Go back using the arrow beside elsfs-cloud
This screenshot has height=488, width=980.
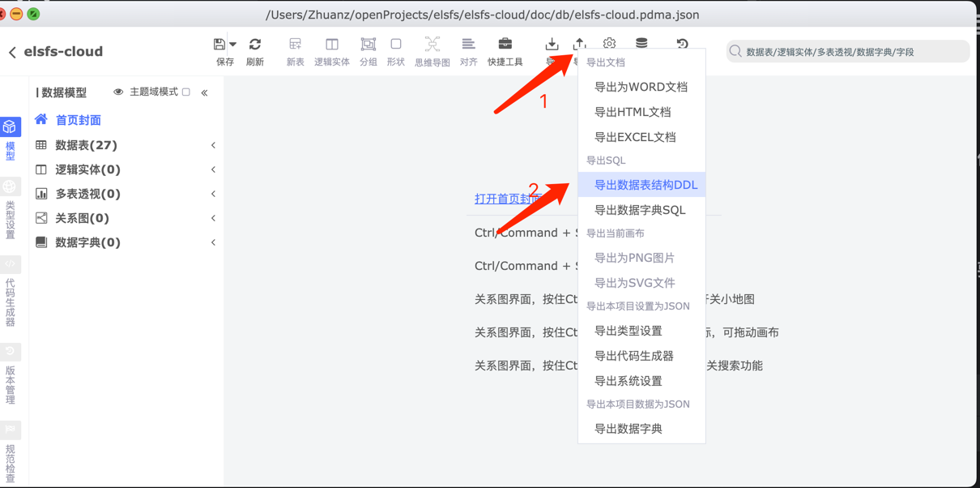pos(12,52)
